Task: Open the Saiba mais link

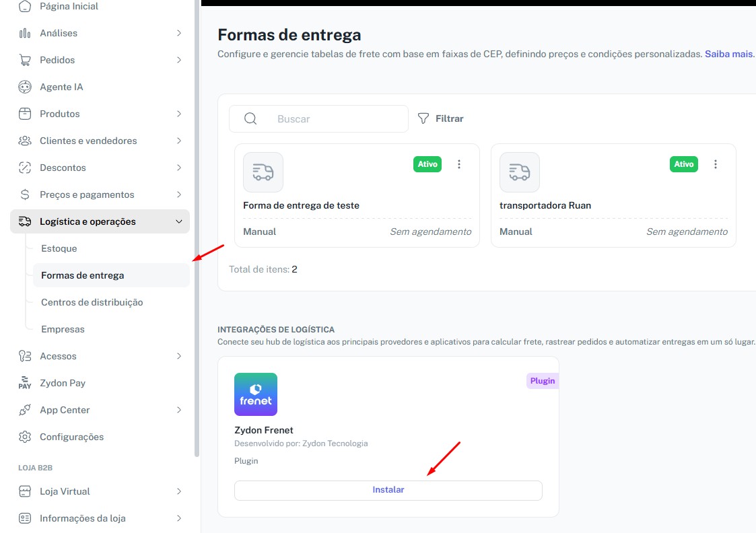Action: (728, 54)
